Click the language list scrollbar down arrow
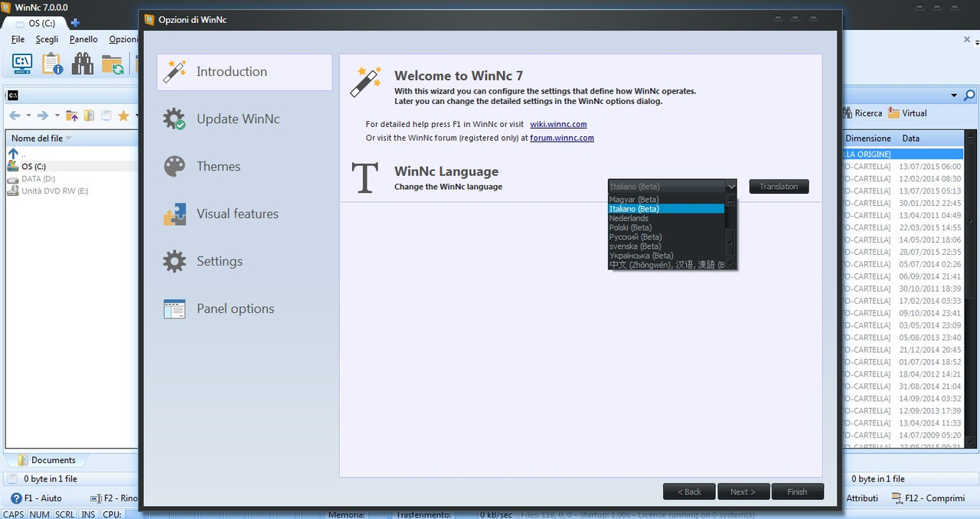 click(x=731, y=264)
